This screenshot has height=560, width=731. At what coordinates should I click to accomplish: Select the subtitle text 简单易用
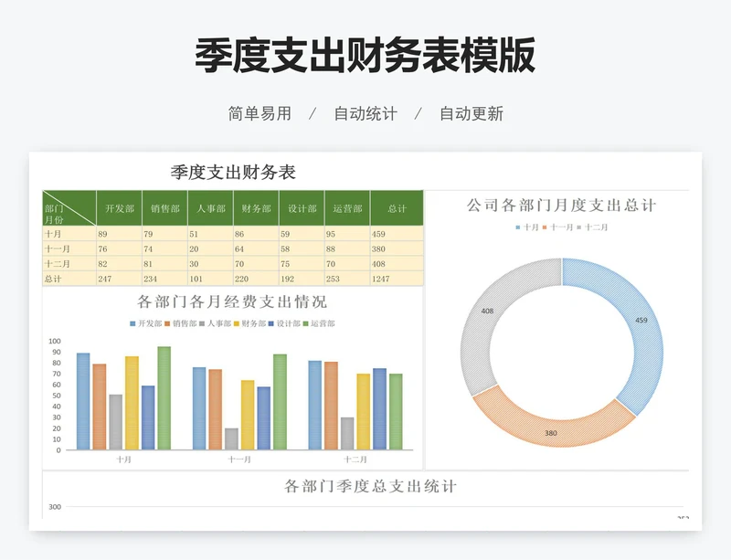(x=260, y=114)
